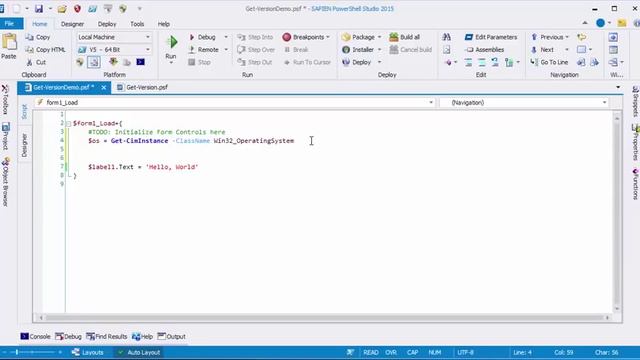This screenshot has height=360, width=640.
Task: Open the form1_Load function dropdown
Action: point(235,102)
